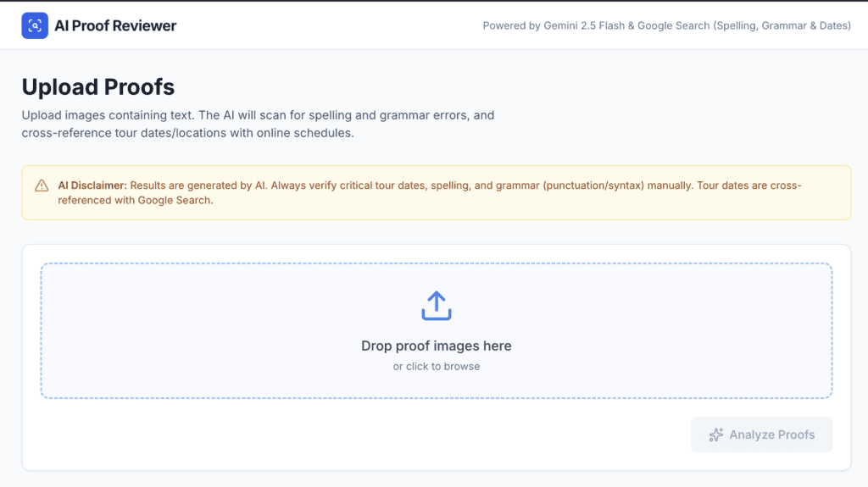The height and width of the screenshot is (487, 868).
Task: Open the AI Proof Reviewer title link
Action: pyautogui.click(x=115, y=25)
